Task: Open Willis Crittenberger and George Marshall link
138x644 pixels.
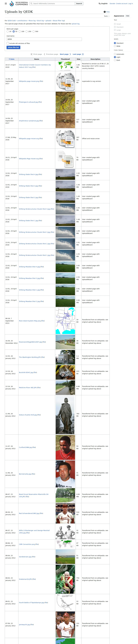Action: [34, 532]
